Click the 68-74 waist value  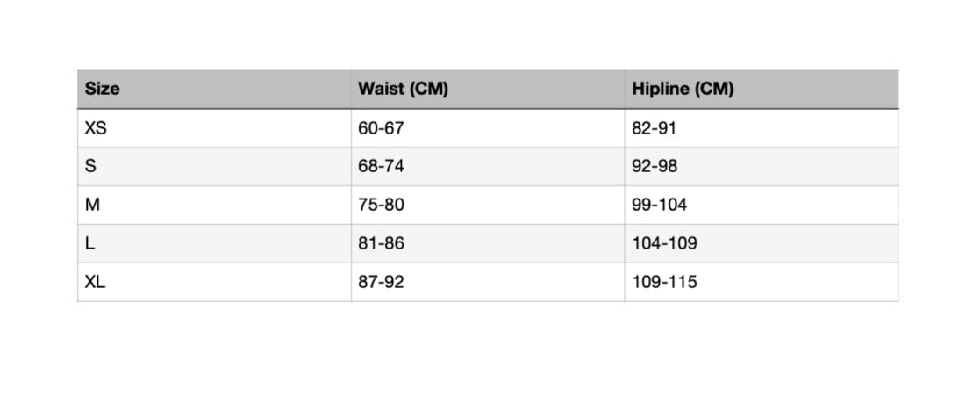click(x=381, y=167)
